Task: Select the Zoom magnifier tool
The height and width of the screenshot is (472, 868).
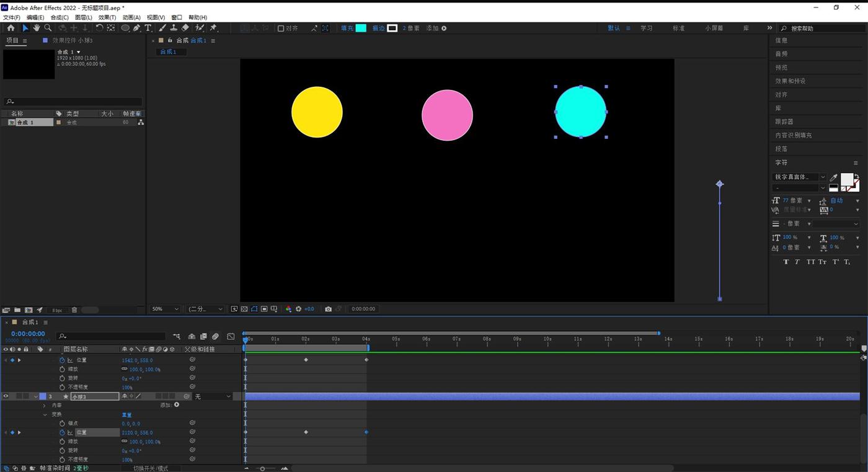Action: click(48, 28)
